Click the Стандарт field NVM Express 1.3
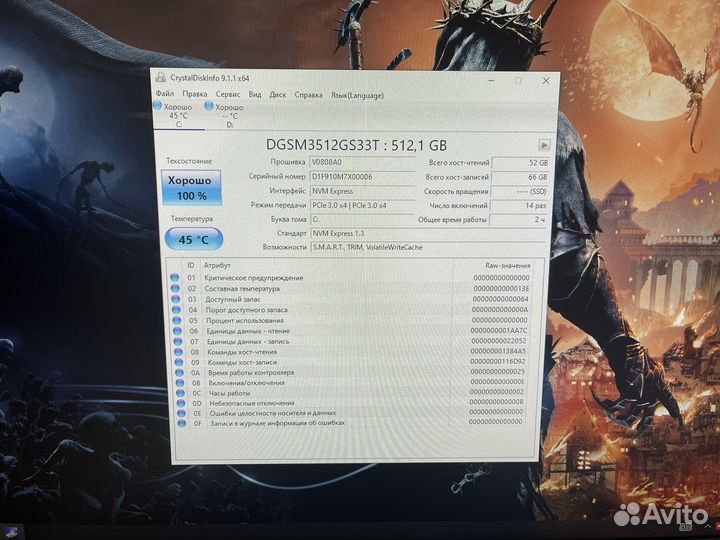The image size is (720, 540). [x=429, y=233]
